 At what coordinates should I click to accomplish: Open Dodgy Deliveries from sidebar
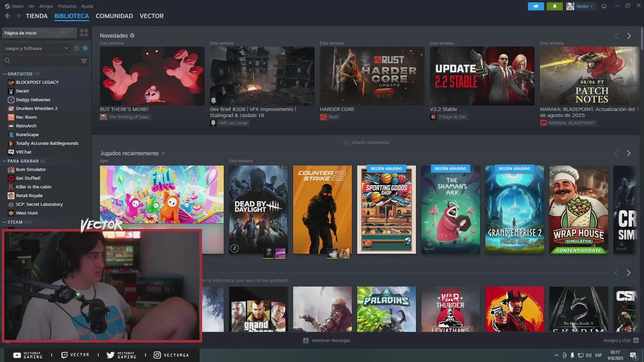33,100
